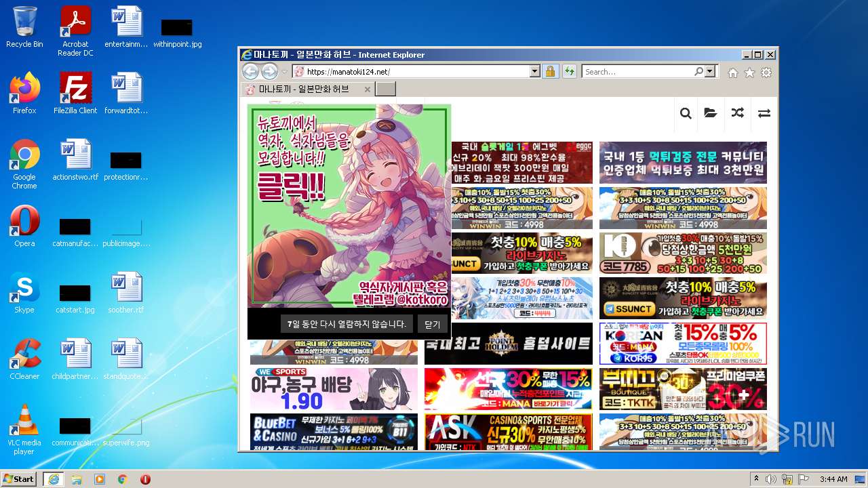This screenshot has height=488, width=868.
Task: Open the recent pages dropdown beside Forward
Action: click(285, 72)
